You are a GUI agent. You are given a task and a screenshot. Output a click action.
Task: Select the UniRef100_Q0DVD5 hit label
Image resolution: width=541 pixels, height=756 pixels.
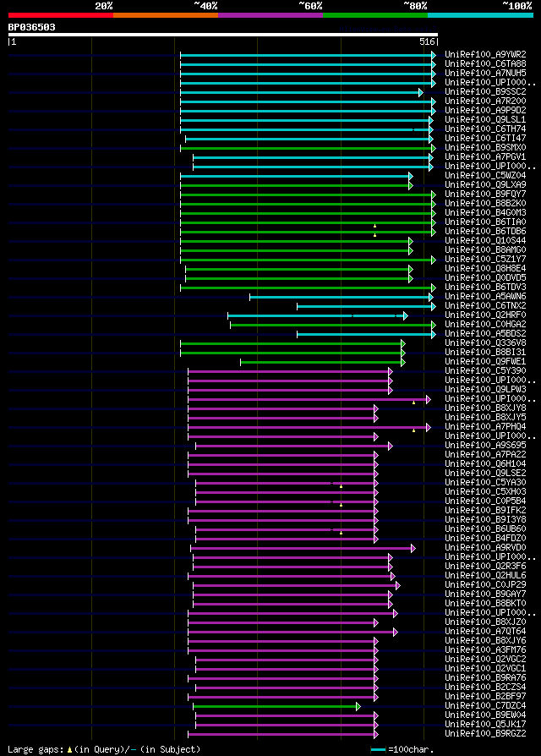(x=485, y=277)
